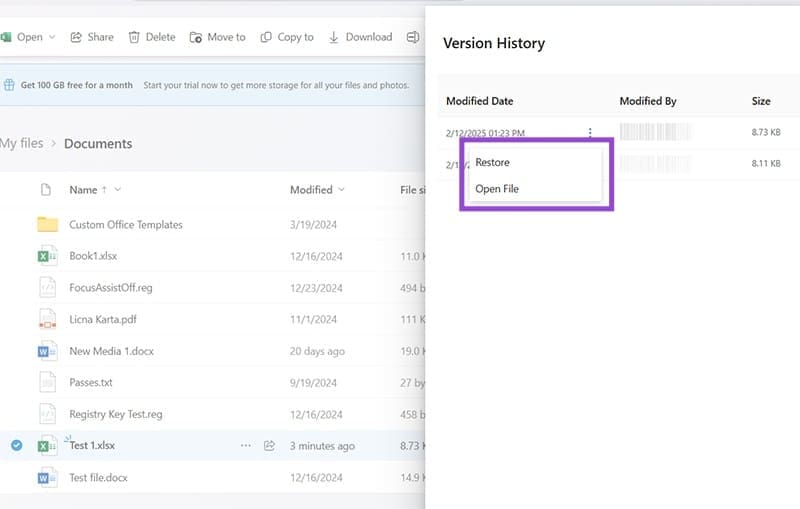This screenshot has height=509, width=800.
Task: Go to My files breadcrumb
Action: [21, 143]
